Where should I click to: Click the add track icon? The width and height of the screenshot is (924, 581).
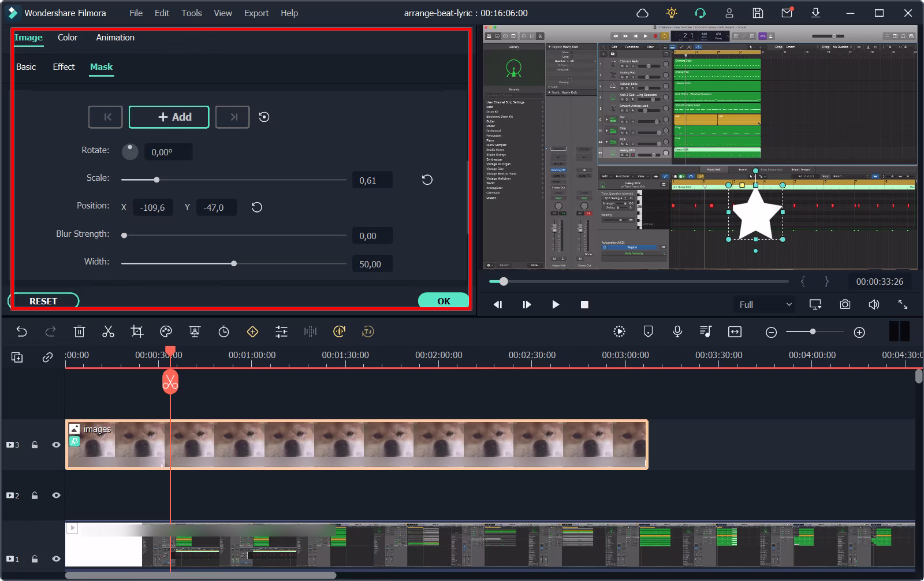click(x=17, y=357)
